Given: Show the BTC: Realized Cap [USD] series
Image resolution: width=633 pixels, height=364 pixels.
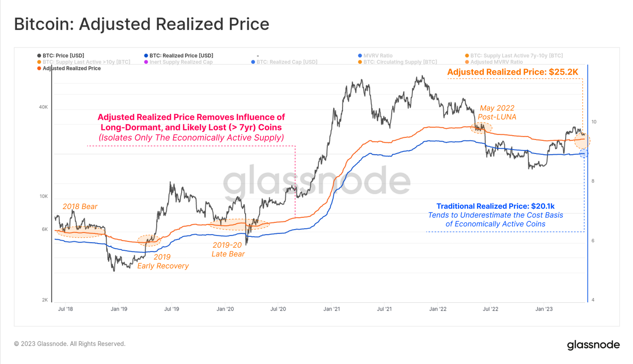Looking at the screenshot, I should point(284,62).
